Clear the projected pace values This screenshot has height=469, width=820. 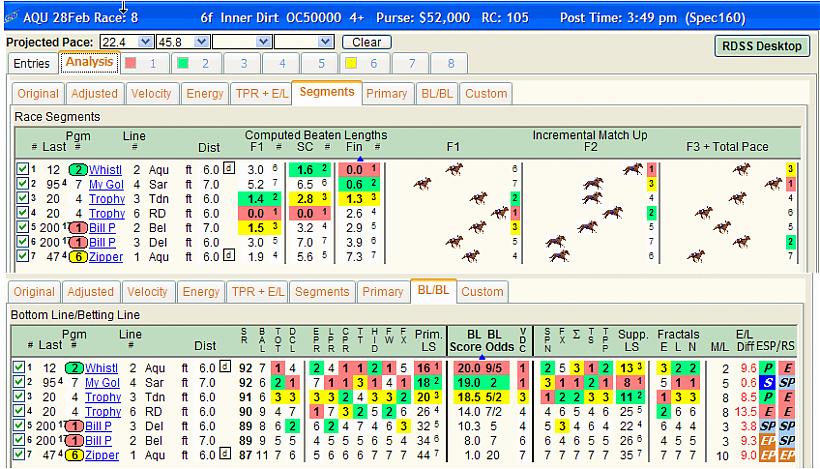click(367, 42)
